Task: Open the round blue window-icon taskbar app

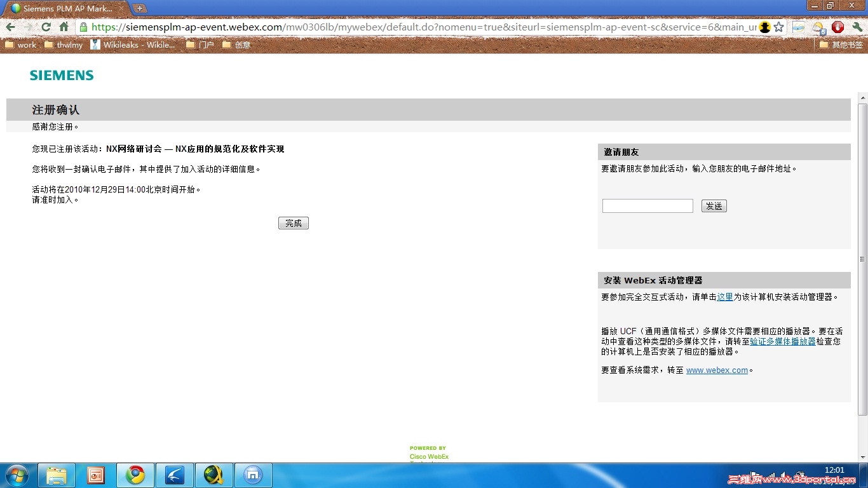Action: [253, 475]
